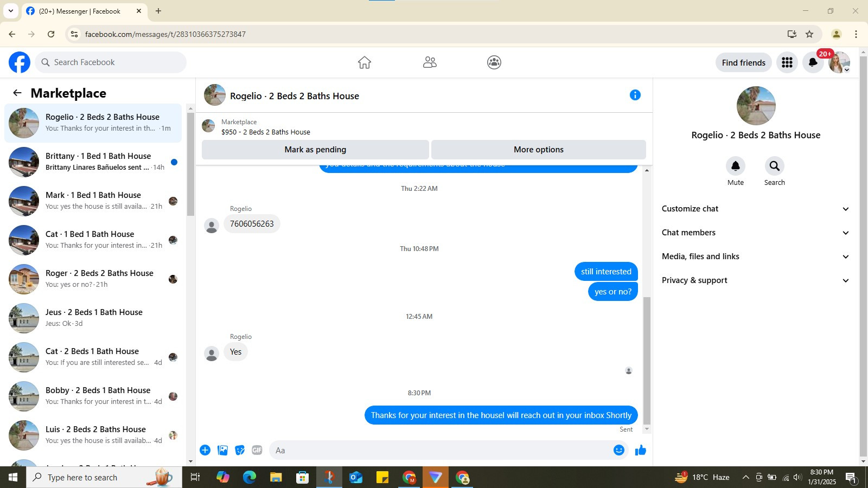The height and width of the screenshot is (488, 868).
Task: Send a thumbs-up like
Action: tap(641, 450)
